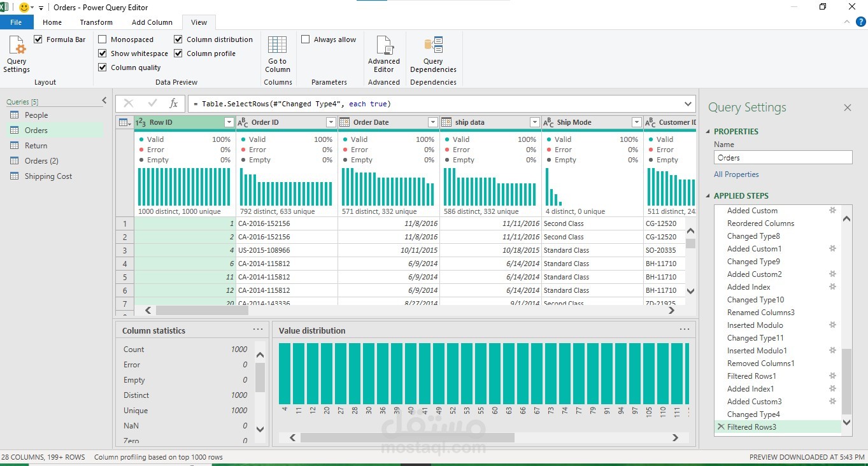This screenshot has width=868, height=466.
Task: Click the Name field containing Orders
Action: coord(783,157)
